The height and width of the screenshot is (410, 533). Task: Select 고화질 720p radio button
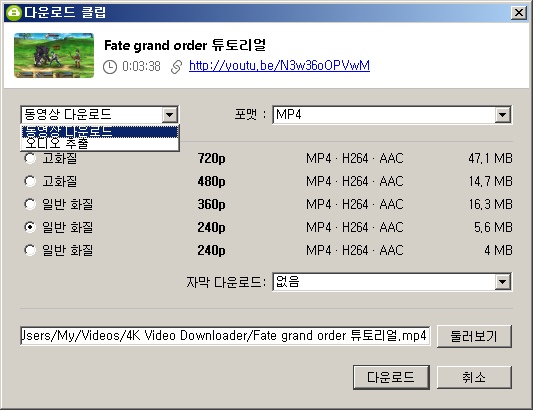30,158
